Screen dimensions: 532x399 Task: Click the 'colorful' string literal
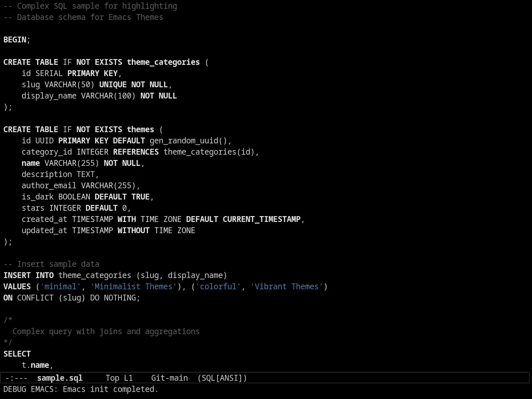(x=218, y=286)
